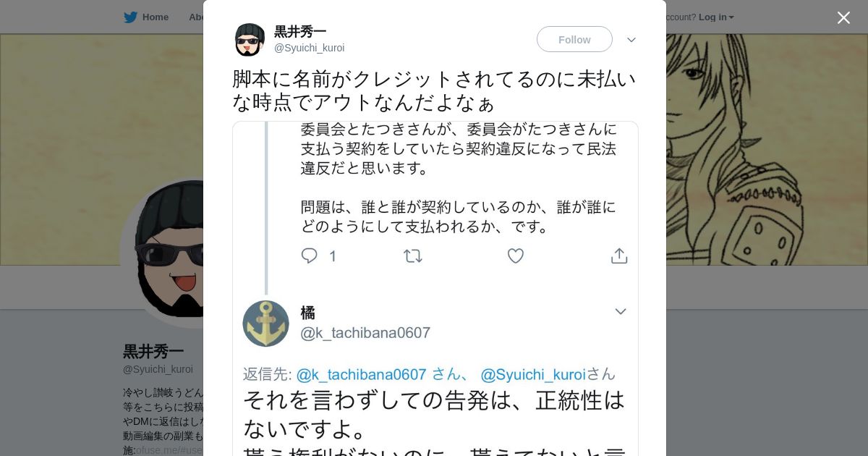Open the Log in dropdown
Screen dimensions: 868x456
pyautogui.click(x=715, y=17)
